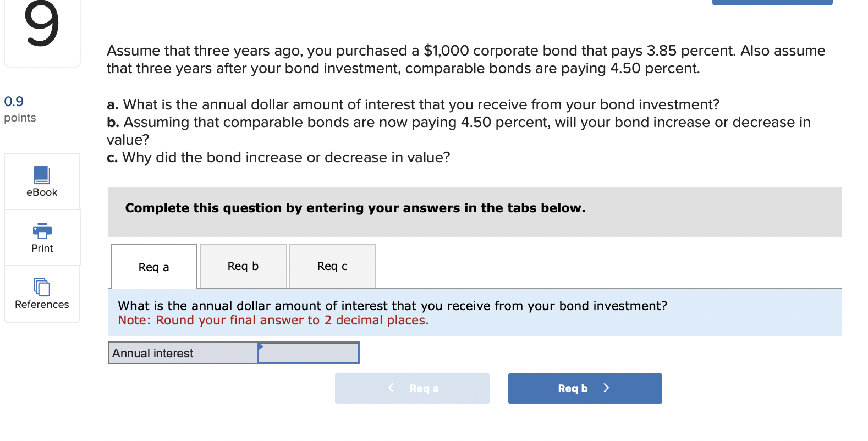Click the grayed-out Req a navigation button
Image resolution: width=868 pixels, height=441 pixels.
pyautogui.click(x=411, y=388)
